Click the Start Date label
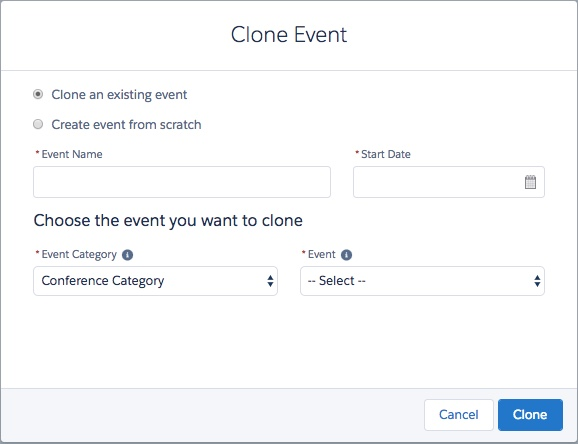578x444 pixels. click(x=386, y=154)
